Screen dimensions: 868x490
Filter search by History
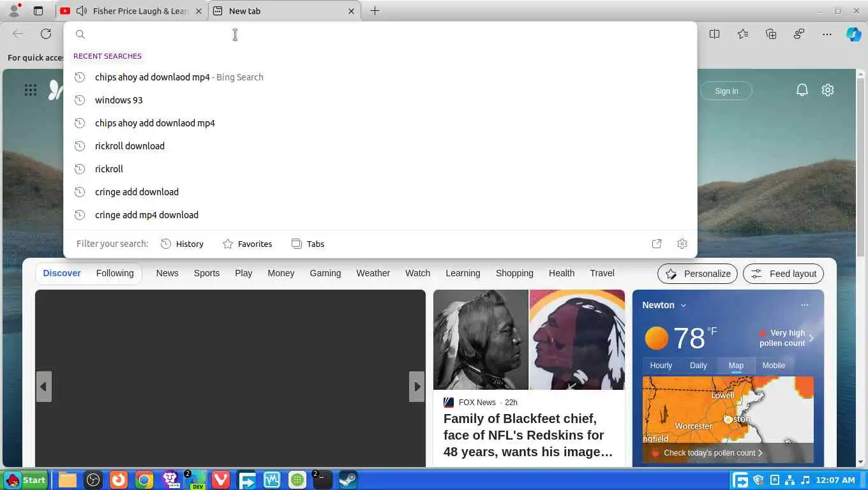(x=182, y=244)
